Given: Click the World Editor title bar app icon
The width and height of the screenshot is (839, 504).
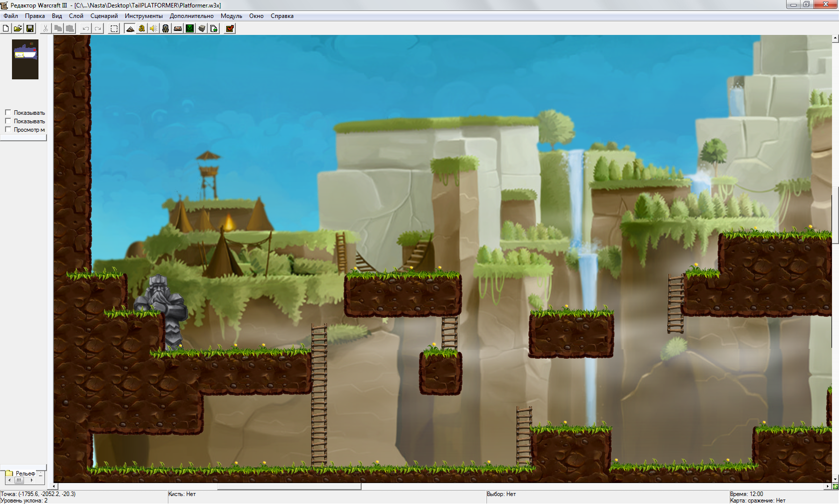Looking at the screenshot, I should (x=4, y=5).
